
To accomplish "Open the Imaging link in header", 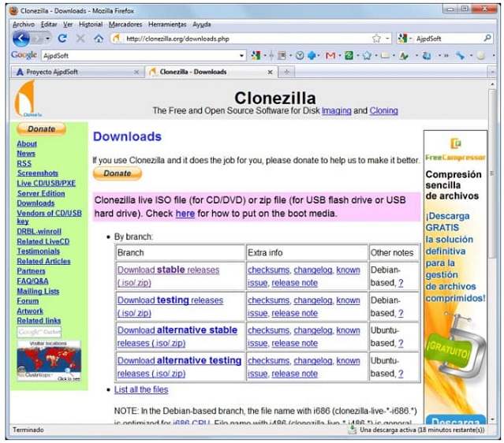I will click(337, 110).
